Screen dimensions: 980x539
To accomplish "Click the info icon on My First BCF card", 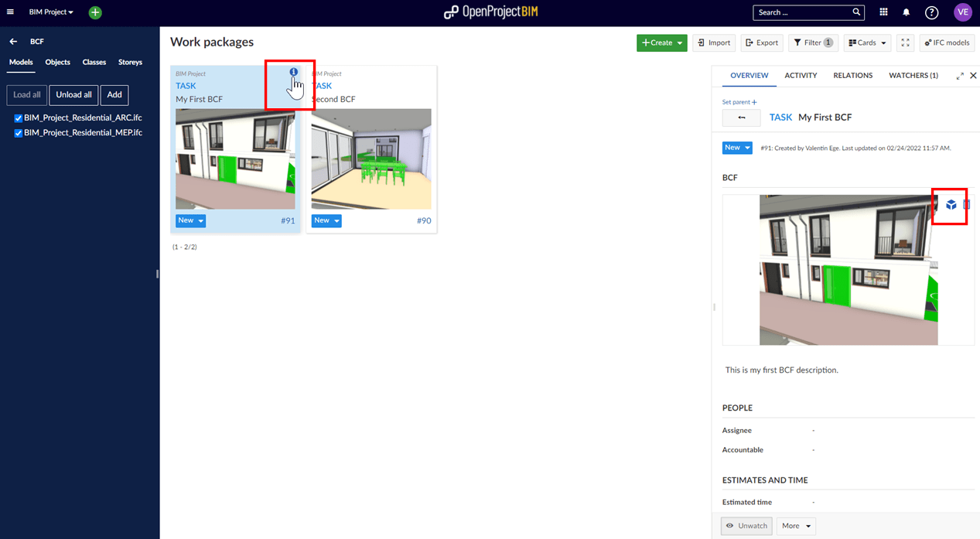I will [294, 72].
